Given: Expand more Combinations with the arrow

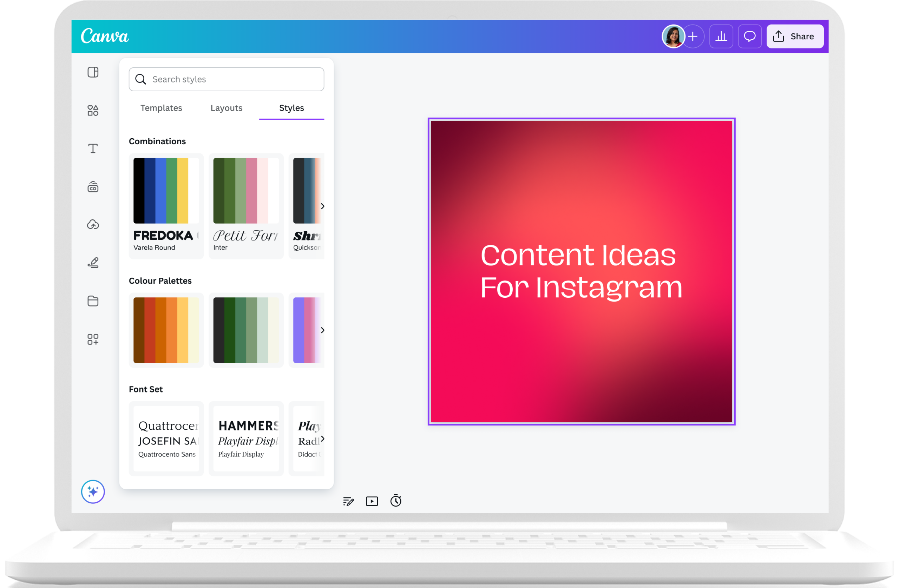Looking at the screenshot, I should pos(323,206).
